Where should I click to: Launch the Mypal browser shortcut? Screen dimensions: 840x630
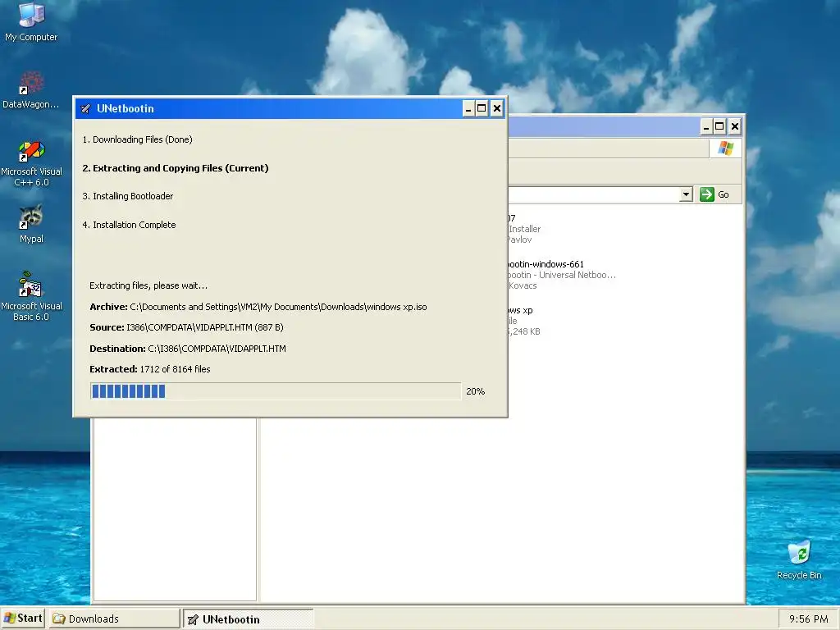point(31,224)
